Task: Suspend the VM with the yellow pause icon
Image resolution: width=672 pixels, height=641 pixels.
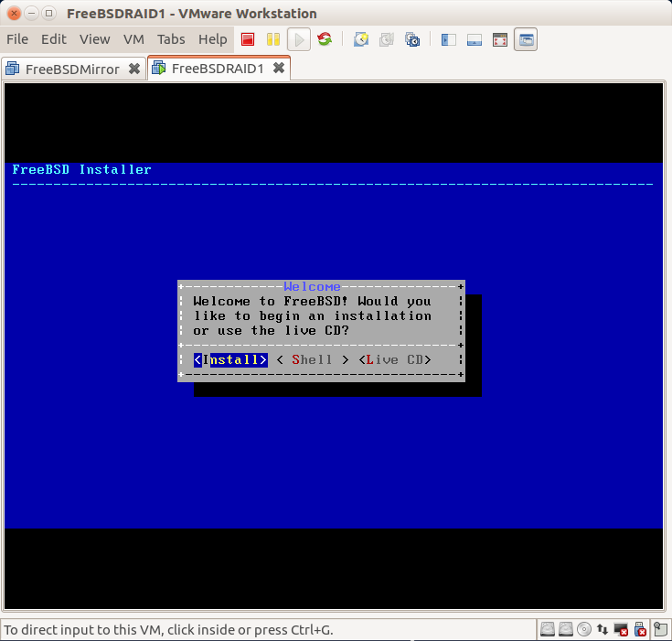Action: (x=273, y=39)
